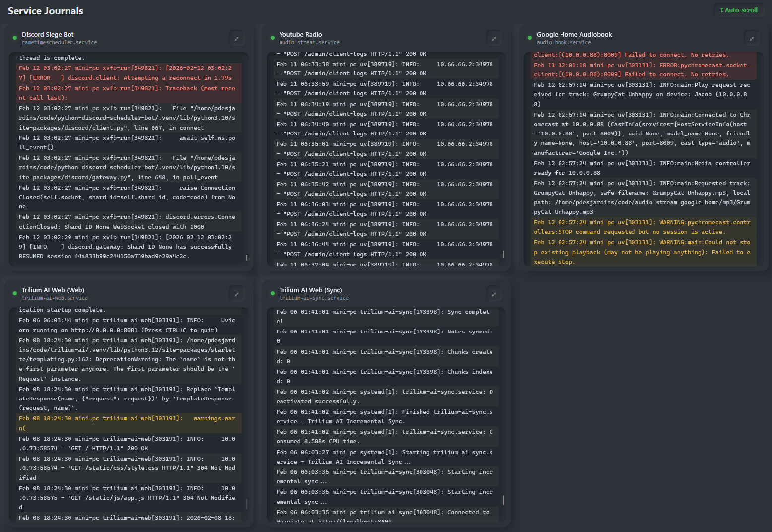772x532 pixels.
Task: Click the trilium-ai-web.service unit label
Action: (x=55, y=298)
